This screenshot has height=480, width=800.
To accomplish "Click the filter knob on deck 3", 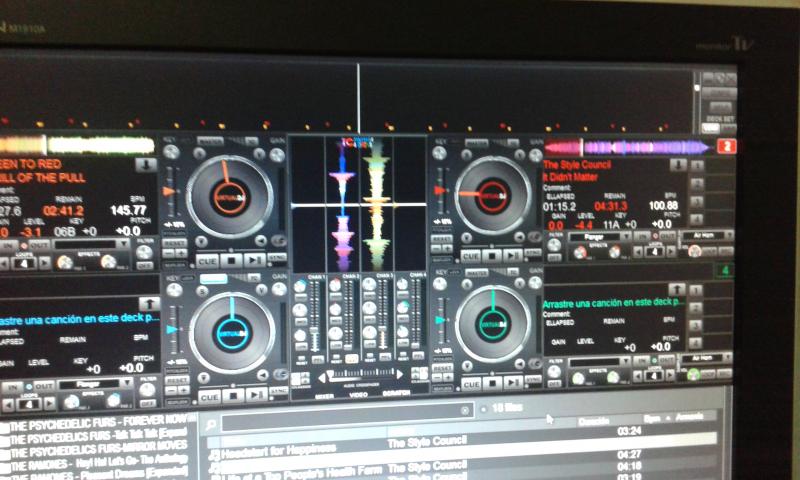I will click(147, 390).
